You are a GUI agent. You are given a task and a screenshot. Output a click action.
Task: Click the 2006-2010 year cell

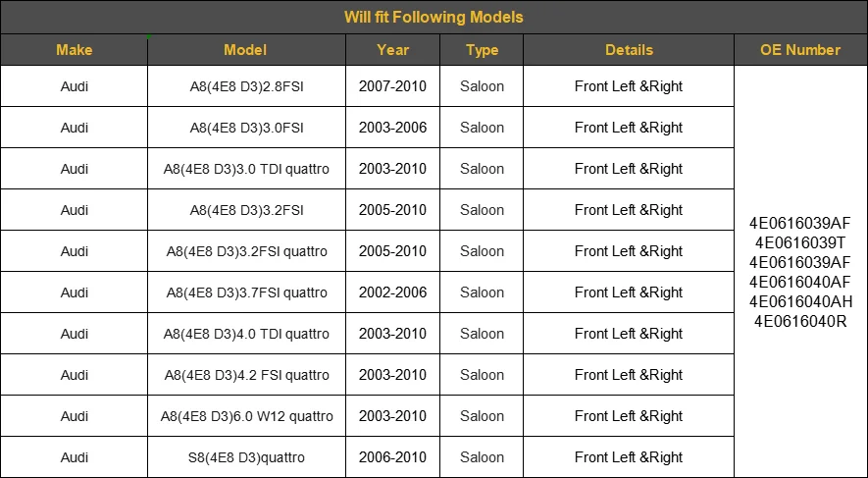[392, 457]
